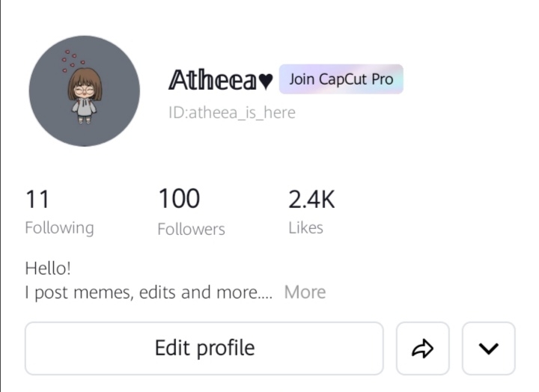The height and width of the screenshot is (392, 539).
Task: Click the black heart after Atheea
Action: pos(265,82)
